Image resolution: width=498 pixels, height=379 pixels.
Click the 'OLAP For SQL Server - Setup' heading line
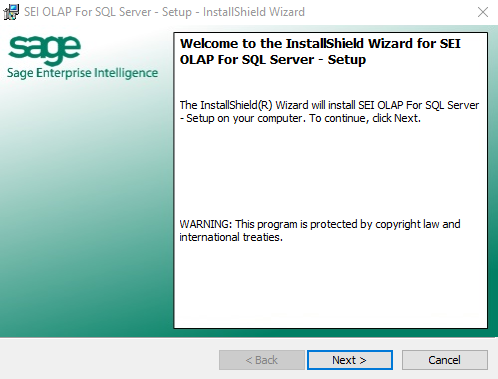tap(273, 60)
